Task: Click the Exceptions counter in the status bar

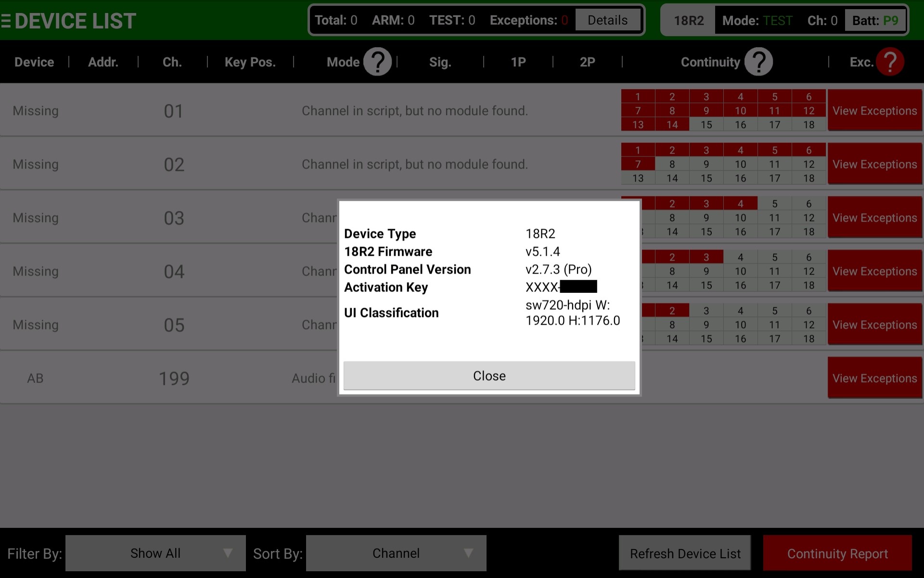Action: pyautogui.click(x=528, y=20)
